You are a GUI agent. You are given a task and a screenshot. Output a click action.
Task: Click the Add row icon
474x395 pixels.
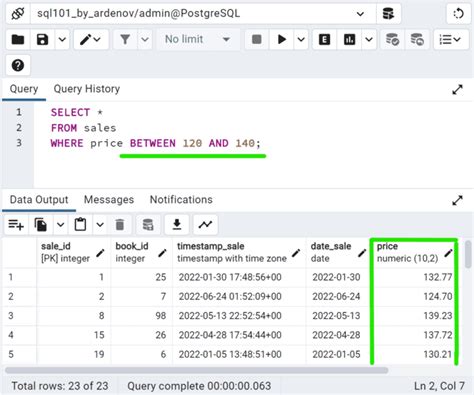[x=16, y=225]
